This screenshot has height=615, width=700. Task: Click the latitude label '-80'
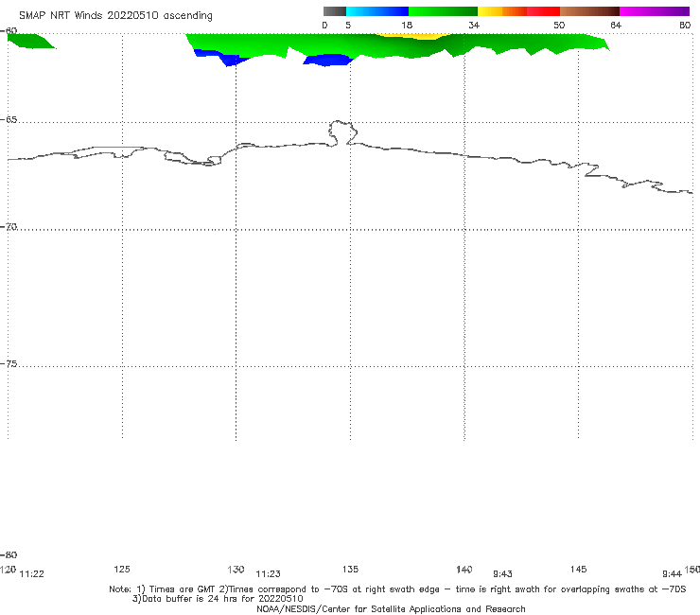(9, 554)
